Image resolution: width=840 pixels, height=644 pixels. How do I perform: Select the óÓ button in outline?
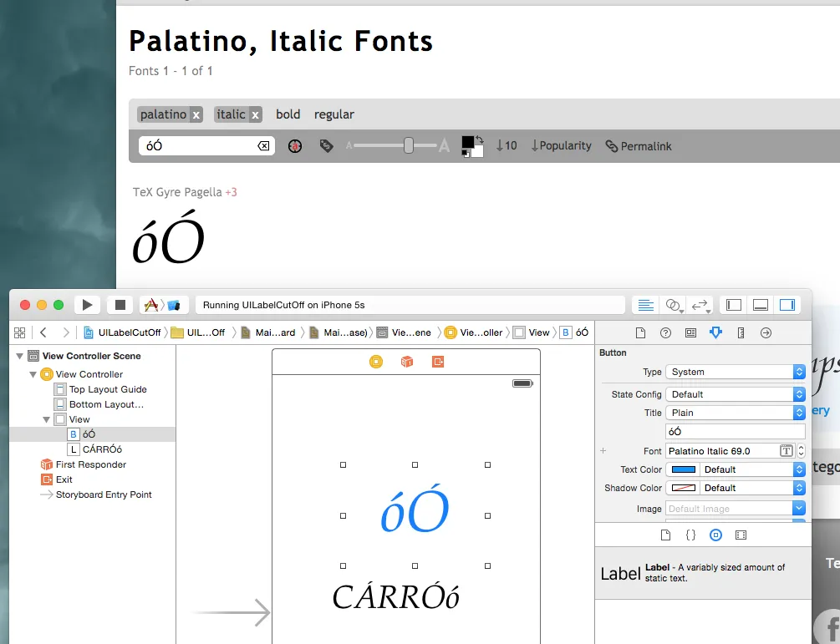coord(81,434)
